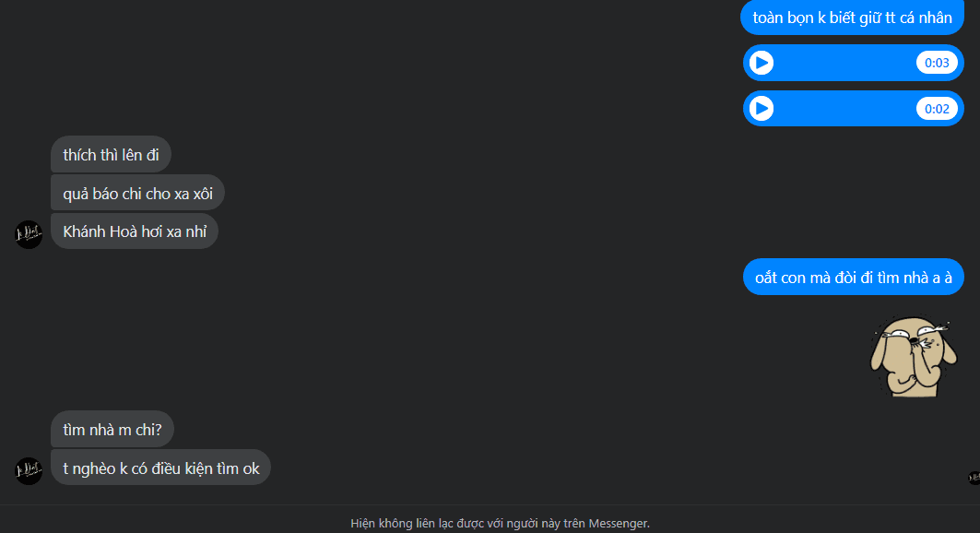Click the 0:02 duration badge
980x533 pixels.
coord(937,109)
